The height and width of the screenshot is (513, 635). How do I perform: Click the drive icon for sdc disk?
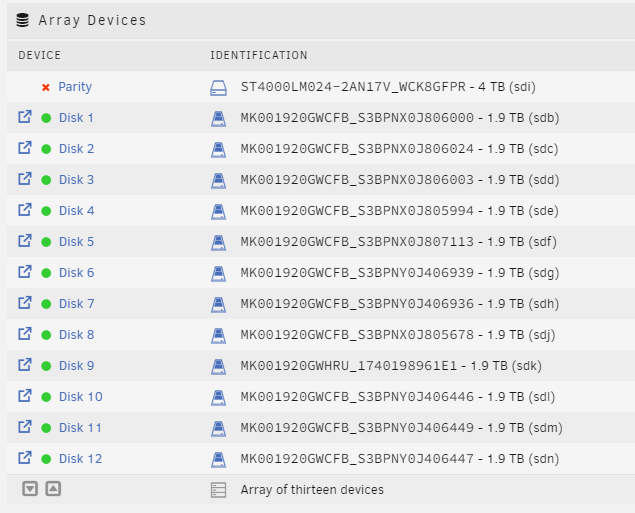tap(218, 150)
